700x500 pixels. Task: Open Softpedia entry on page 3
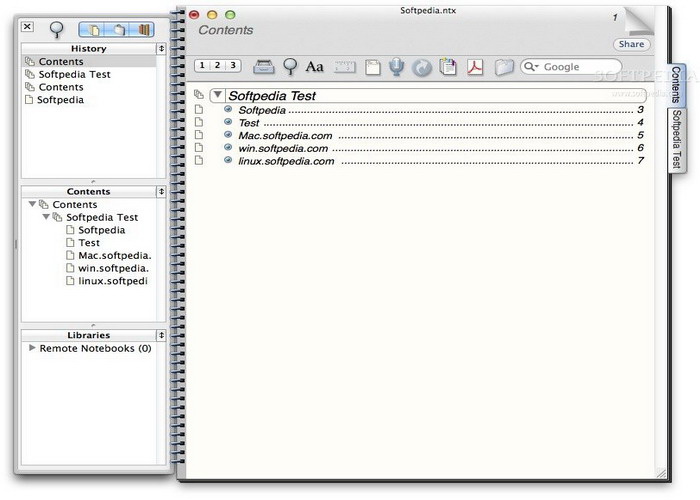coord(262,110)
